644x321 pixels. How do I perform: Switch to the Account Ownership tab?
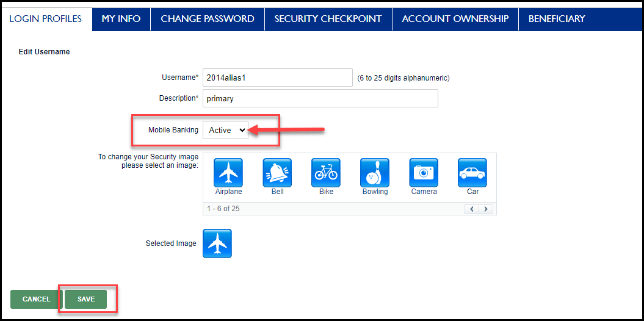455,19
